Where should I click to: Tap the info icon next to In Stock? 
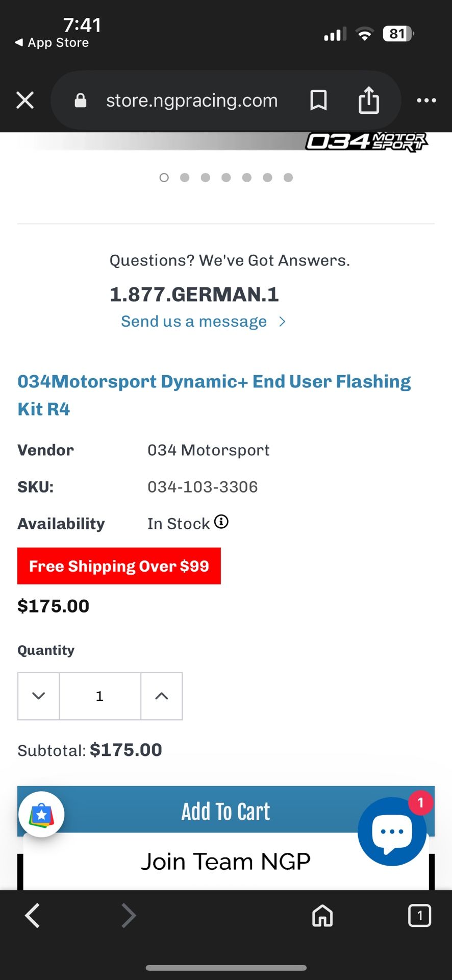pyautogui.click(x=221, y=522)
